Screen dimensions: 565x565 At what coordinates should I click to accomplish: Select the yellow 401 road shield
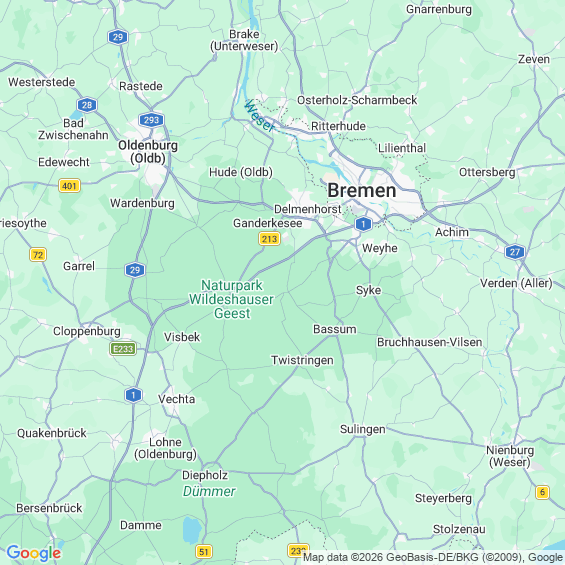[x=69, y=186]
